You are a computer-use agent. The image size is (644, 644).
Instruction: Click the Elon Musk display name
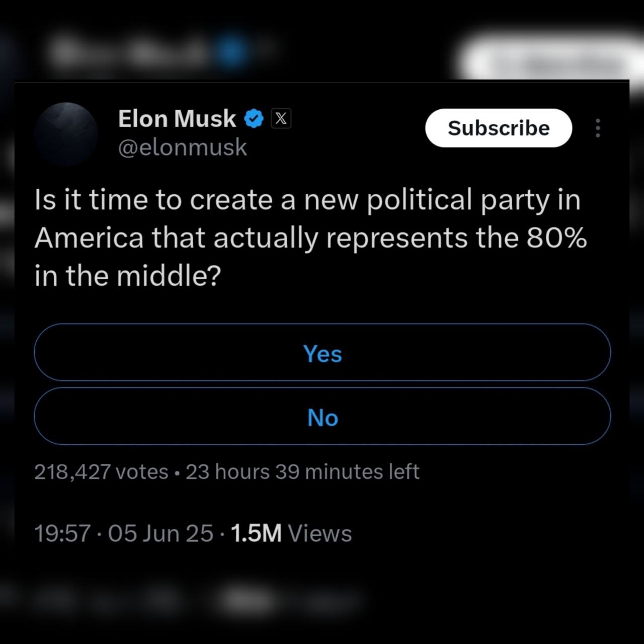pos(177,119)
